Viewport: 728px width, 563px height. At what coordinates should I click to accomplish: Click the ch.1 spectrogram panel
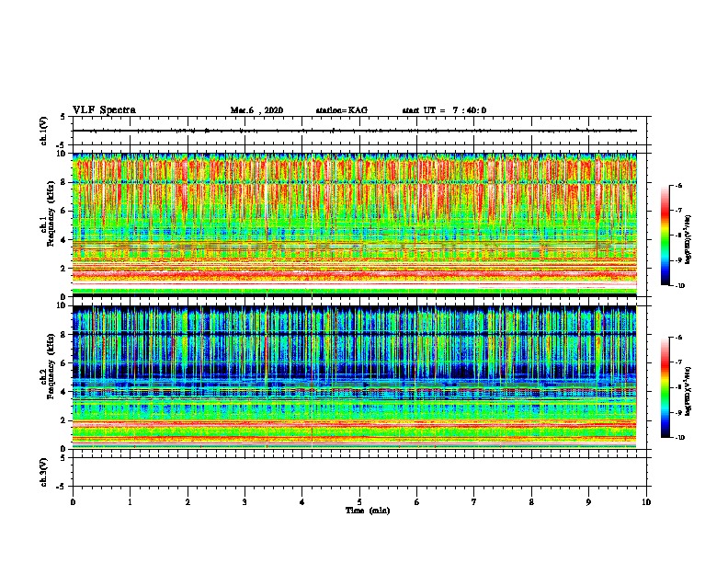click(x=354, y=224)
